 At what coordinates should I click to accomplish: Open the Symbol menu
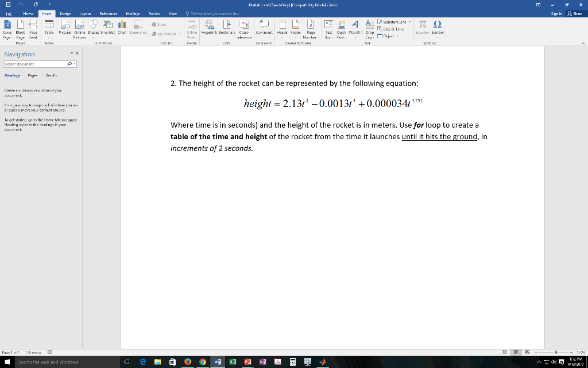[437, 29]
